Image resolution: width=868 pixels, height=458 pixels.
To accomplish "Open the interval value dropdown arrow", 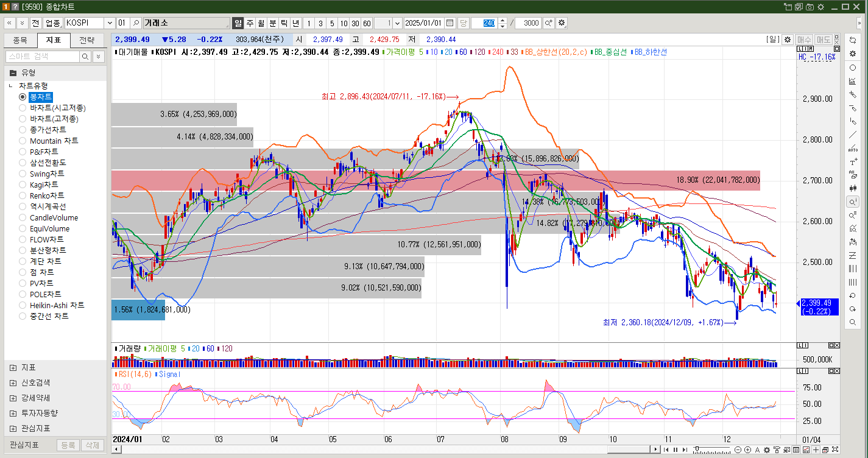I will click(x=398, y=23).
